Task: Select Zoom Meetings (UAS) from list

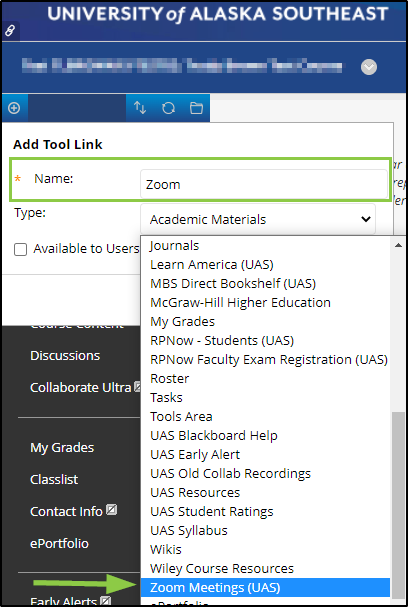Action: (265, 587)
